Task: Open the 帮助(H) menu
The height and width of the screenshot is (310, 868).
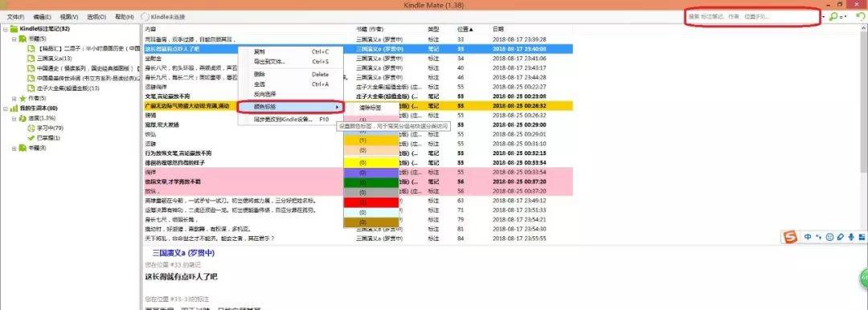Action: (x=124, y=17)
